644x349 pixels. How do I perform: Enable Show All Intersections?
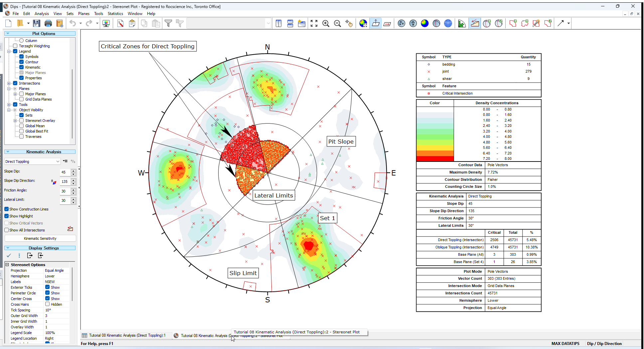6,230
